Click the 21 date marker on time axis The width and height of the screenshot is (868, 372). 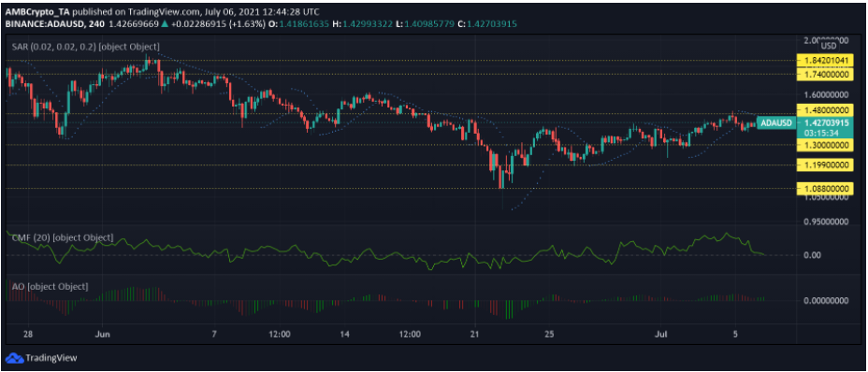[473, 335]
